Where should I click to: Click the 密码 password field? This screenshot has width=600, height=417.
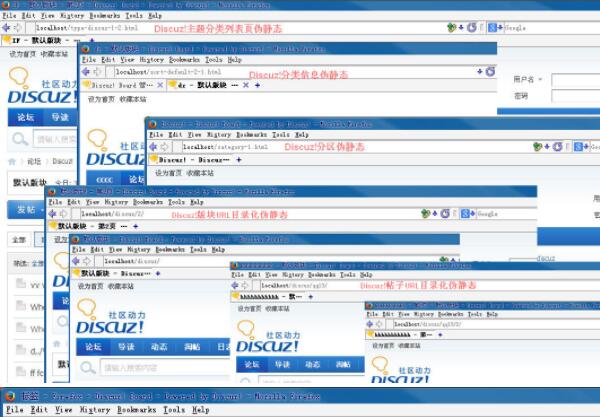[575, 96]
